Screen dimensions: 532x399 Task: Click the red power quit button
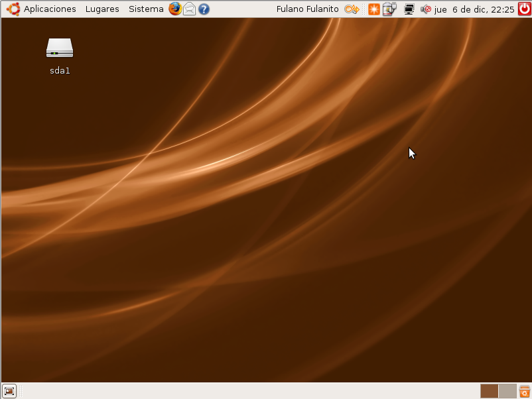pos(524,9)
